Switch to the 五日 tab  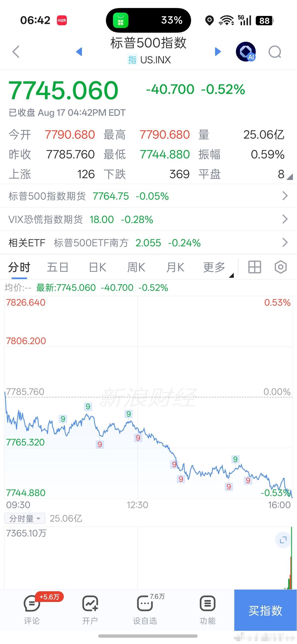[x=58, y=267]
